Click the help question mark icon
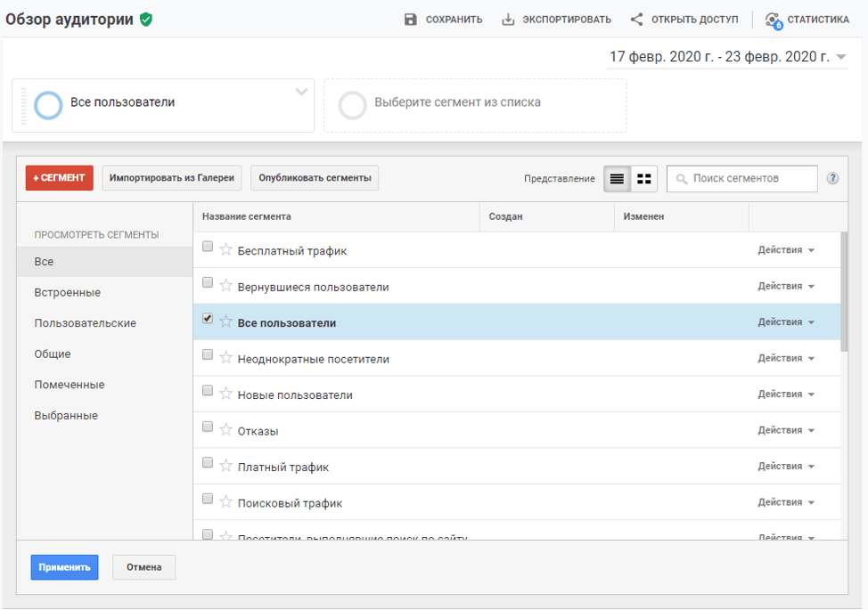This screenshot has width=868, height=610. pyautogui.click(x=832, y=178)
